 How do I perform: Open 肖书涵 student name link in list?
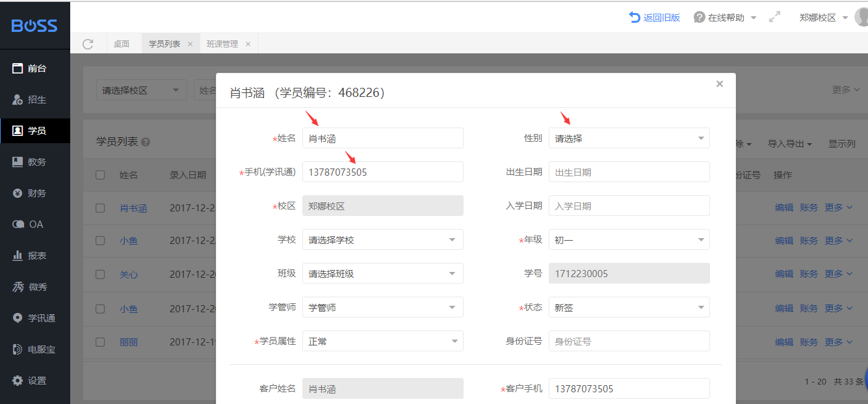[x=133, y=208]
